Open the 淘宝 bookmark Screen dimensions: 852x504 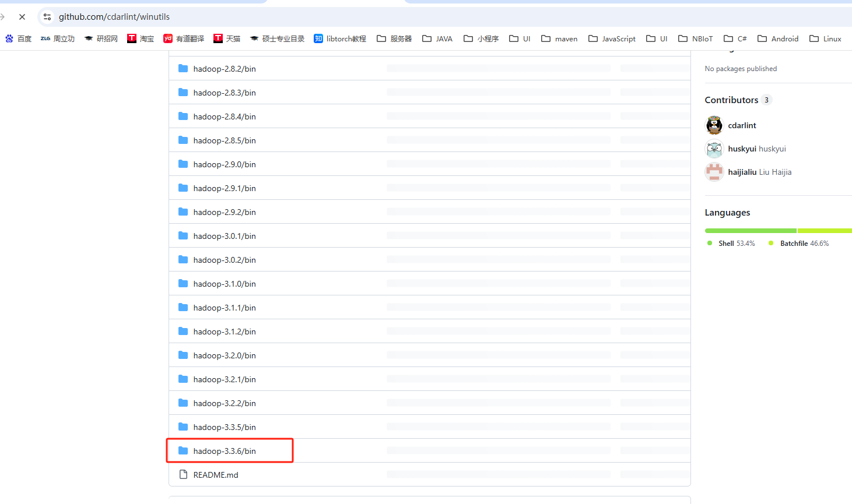pos(141,38)
